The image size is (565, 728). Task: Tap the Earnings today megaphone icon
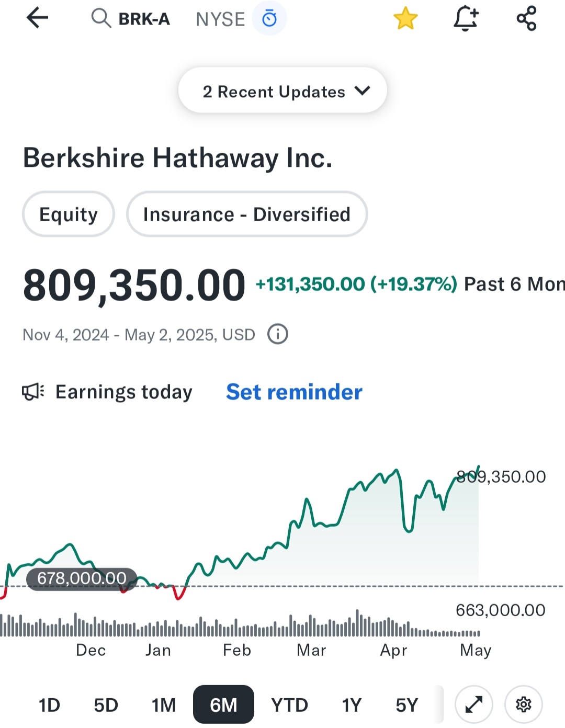33,392
